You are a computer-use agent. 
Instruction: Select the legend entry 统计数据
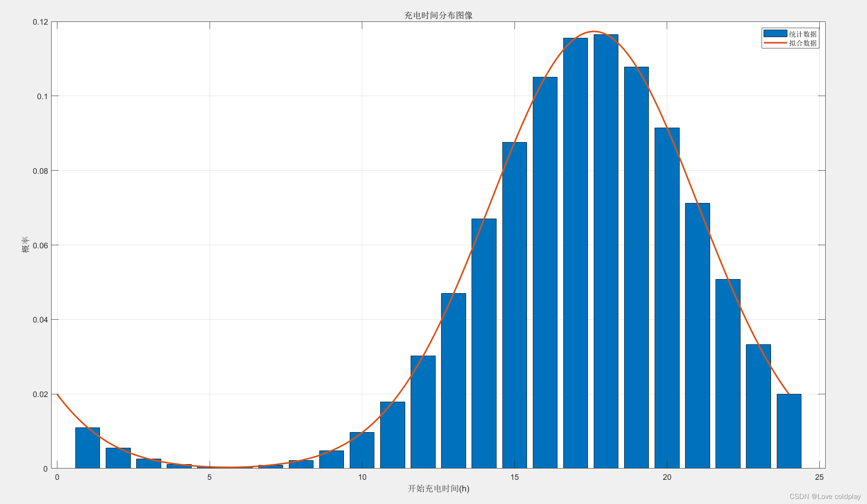click(803, 34)
